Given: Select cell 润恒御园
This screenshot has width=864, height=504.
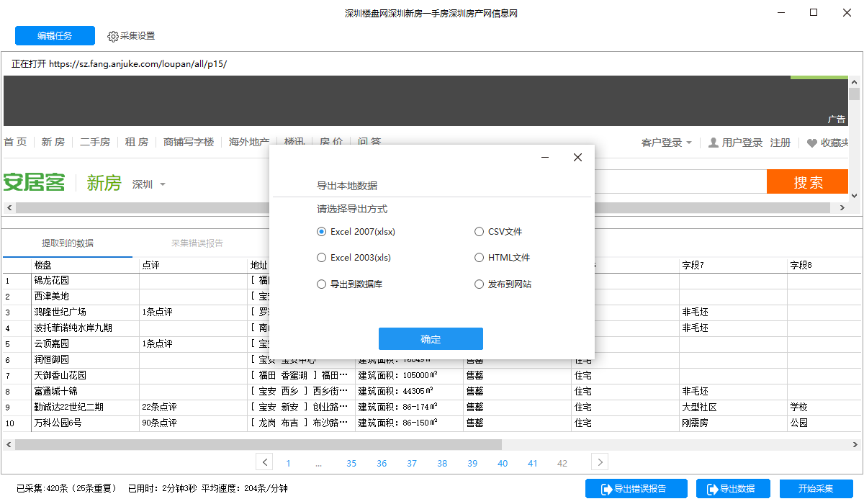Looking at the screenshot, I should pos(85,359).
